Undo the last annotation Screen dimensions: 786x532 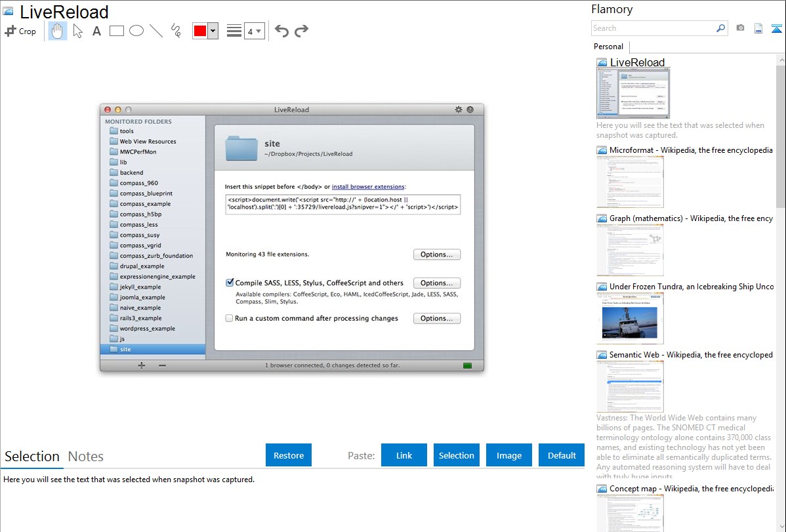click(x=281, y=31)
